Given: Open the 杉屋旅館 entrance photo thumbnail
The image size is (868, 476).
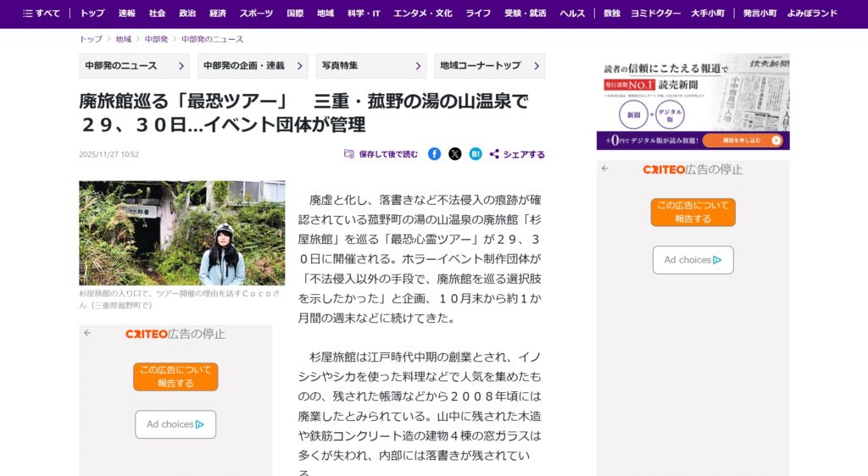Looking at the screenshot, I should [x=182, y=233].
